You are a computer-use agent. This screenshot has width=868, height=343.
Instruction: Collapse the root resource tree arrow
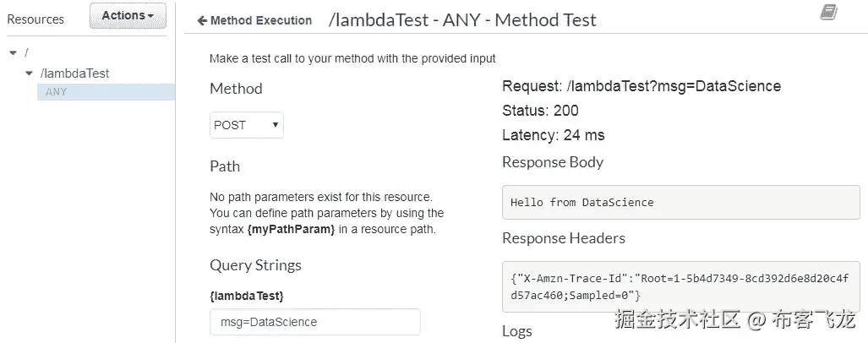[13, 53]
